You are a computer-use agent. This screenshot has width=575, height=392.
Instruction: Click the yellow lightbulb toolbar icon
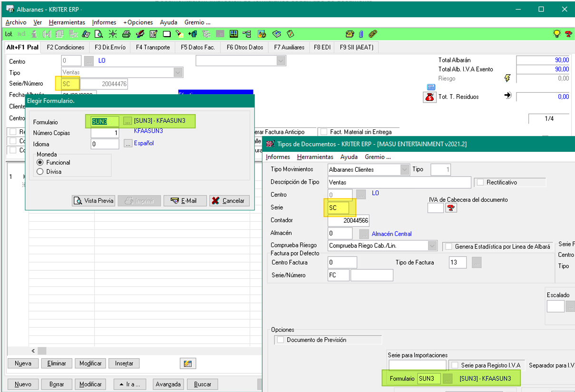tap(557, 34)
